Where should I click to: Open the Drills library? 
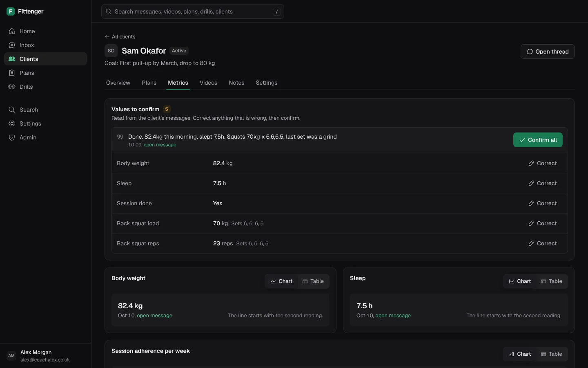click(x=45, y=87)
